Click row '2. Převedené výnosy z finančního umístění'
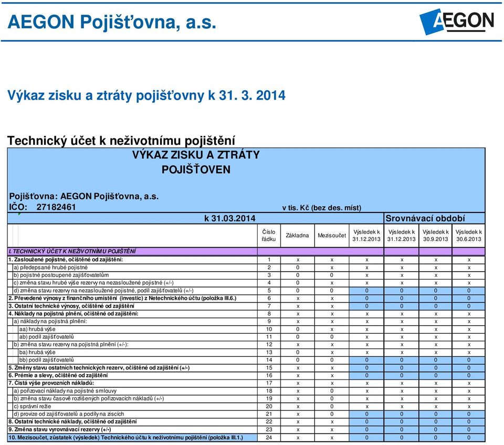504x445 pixels. pyautogui.click(x=246, y=298)
